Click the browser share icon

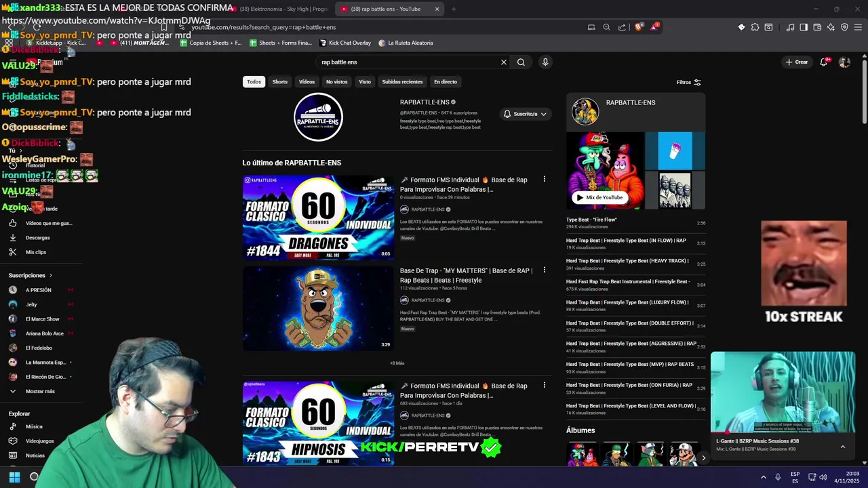point(622,27)
